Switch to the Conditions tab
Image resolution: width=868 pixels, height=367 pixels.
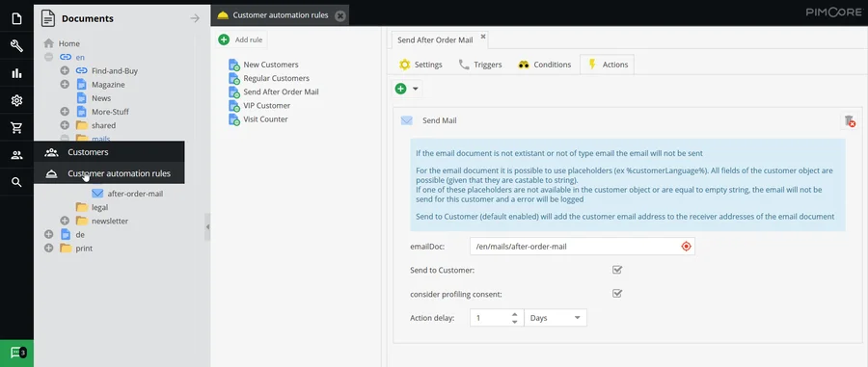544,65
